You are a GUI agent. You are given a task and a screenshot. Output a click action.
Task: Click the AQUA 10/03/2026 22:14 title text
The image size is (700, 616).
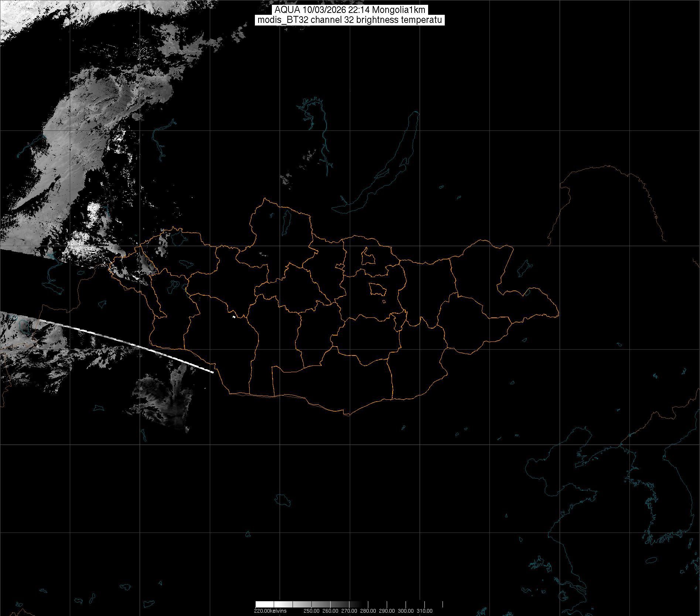349,10
